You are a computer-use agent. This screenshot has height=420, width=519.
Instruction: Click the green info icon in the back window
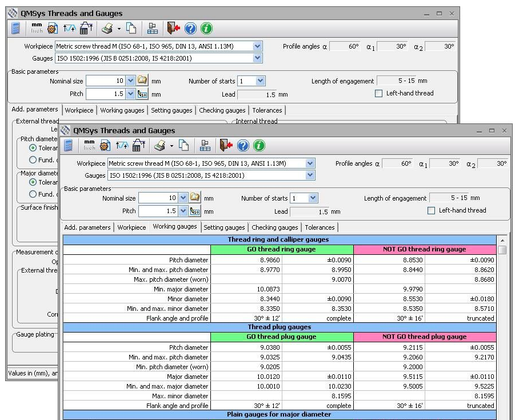coord(206,29)
